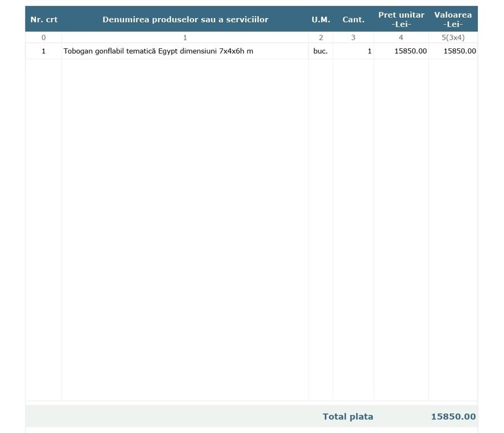
Task: Click the 'Total plata' label
Action: [348, 417]
